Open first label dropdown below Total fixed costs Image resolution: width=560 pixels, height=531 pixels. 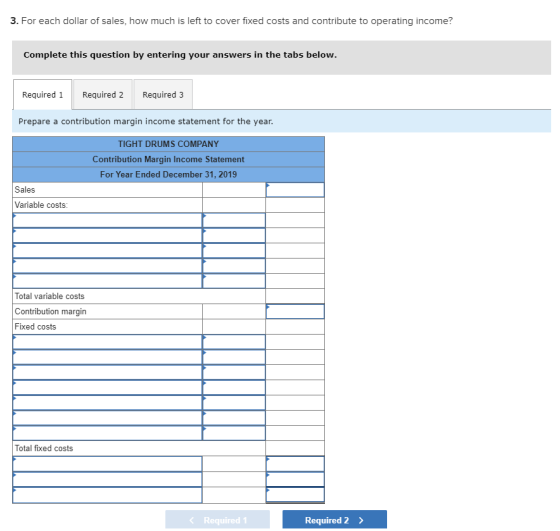coord(107,464)
